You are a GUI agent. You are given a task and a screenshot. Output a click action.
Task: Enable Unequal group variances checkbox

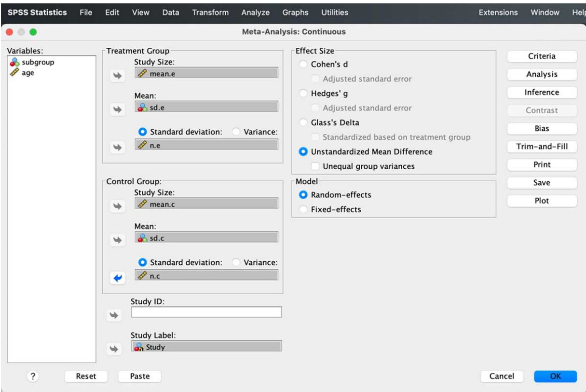[x=315, y=166]
